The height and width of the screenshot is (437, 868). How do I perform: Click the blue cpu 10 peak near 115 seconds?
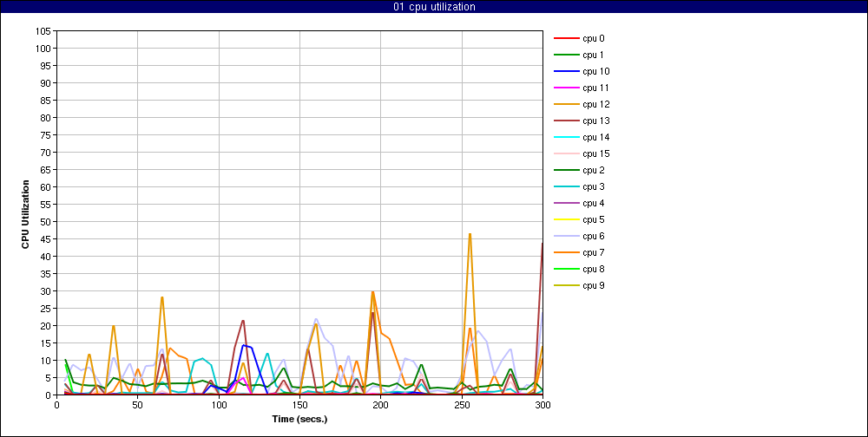pyautogui.click(x=244, y=346)
